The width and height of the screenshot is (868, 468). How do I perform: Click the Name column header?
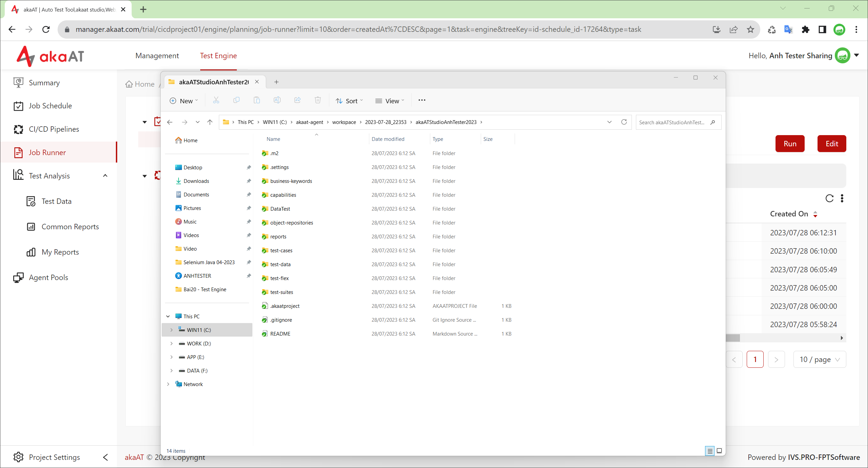click(x=273, y=139)
